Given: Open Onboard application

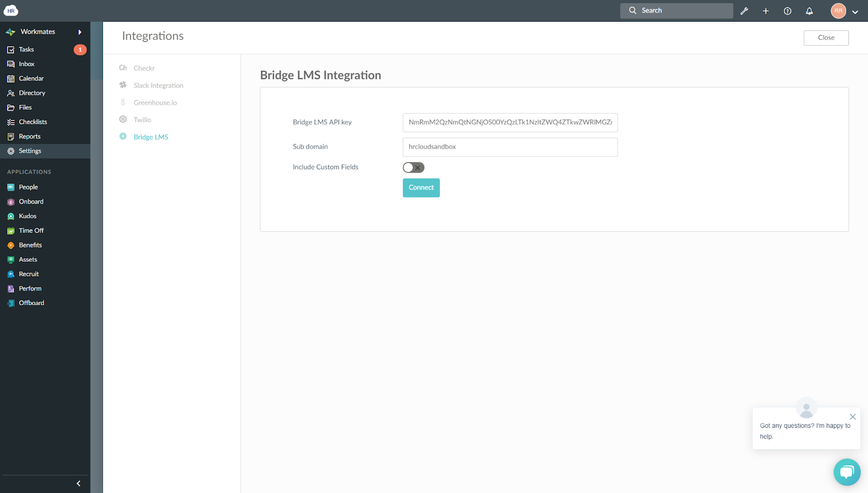Looking at the screenshot, I should click(x=31, y=202).
